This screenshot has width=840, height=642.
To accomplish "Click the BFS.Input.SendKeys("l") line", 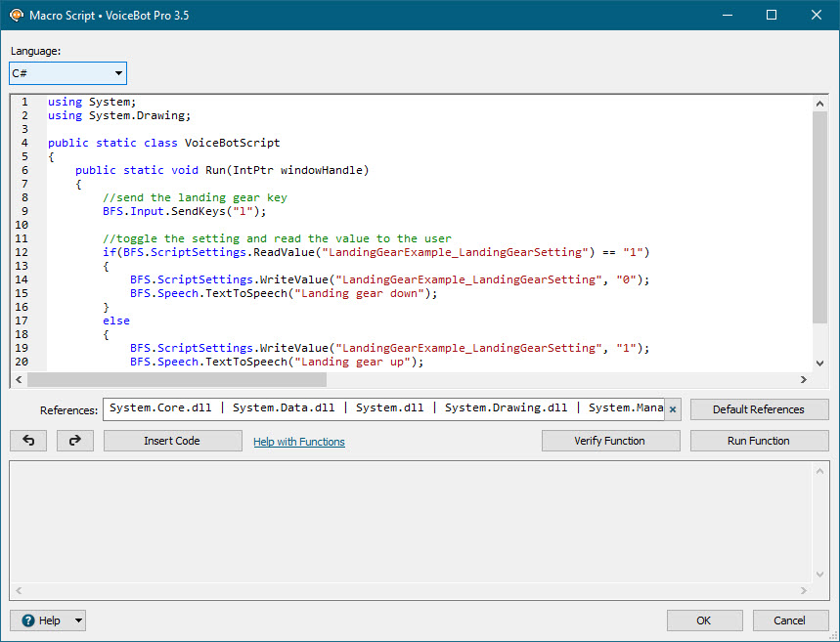I will coord(184,211).
